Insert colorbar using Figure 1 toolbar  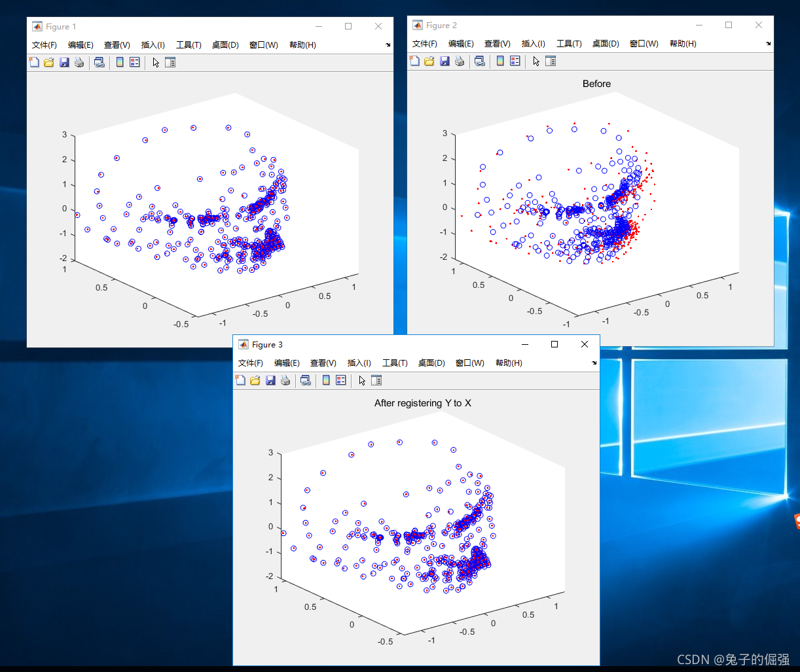[x=120, y=62]
